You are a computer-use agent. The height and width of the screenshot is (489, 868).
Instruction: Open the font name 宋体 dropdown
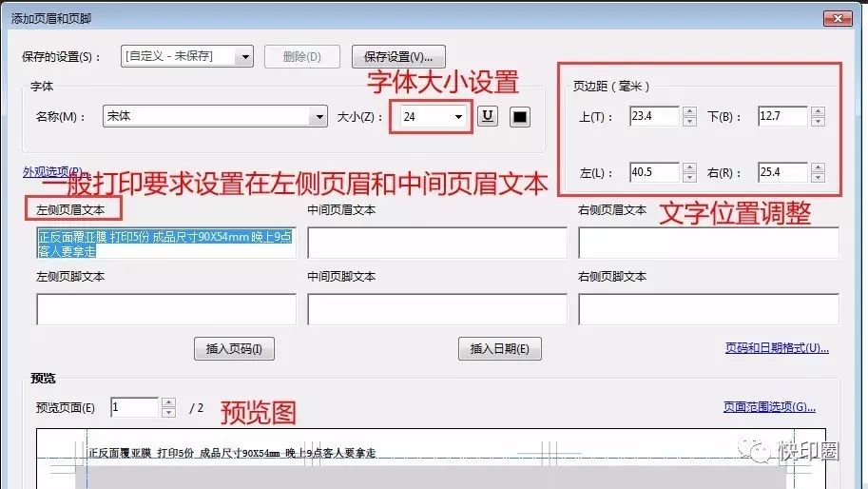[216, 116]
